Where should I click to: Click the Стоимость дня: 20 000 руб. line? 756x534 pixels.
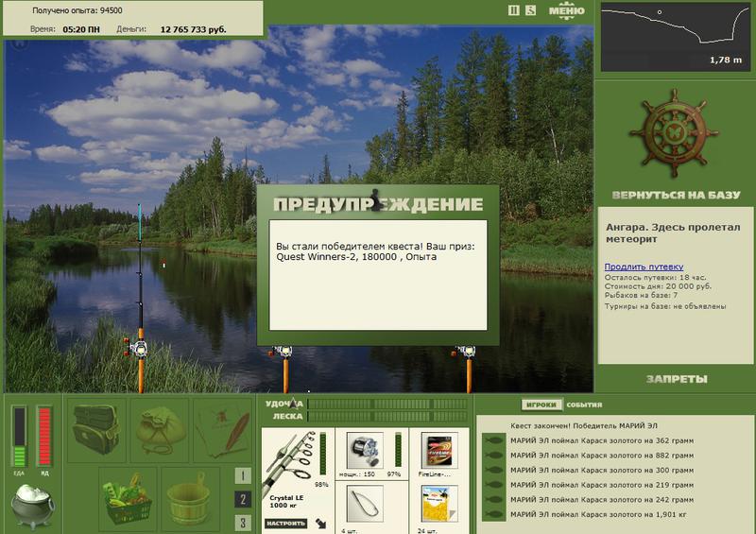[658, 286]
